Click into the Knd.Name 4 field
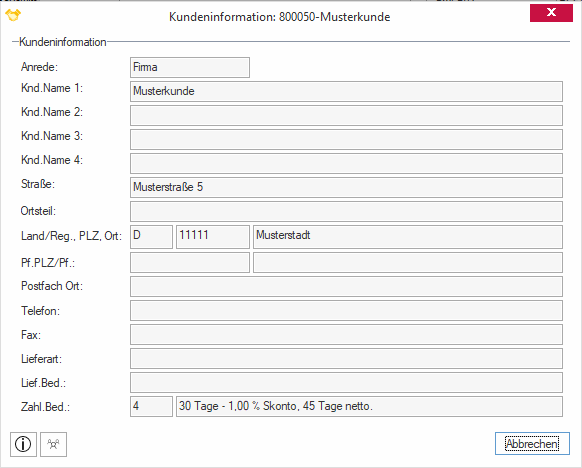582x468 pixels. [346, 163]
